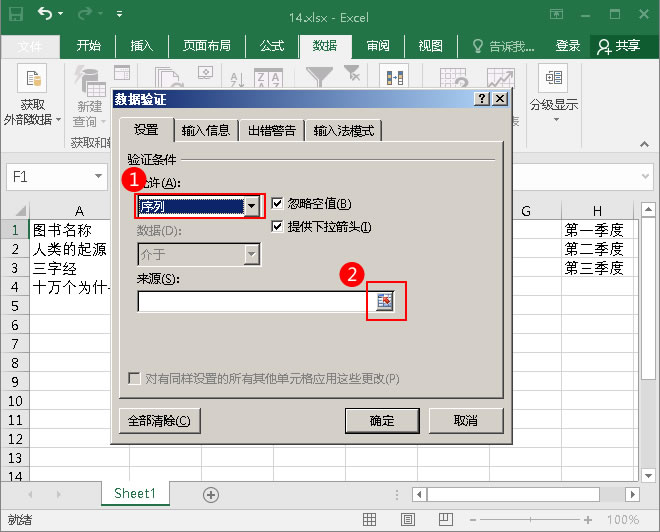
Task: Click the OK (确定) button
Action: (x=382, y=420)
